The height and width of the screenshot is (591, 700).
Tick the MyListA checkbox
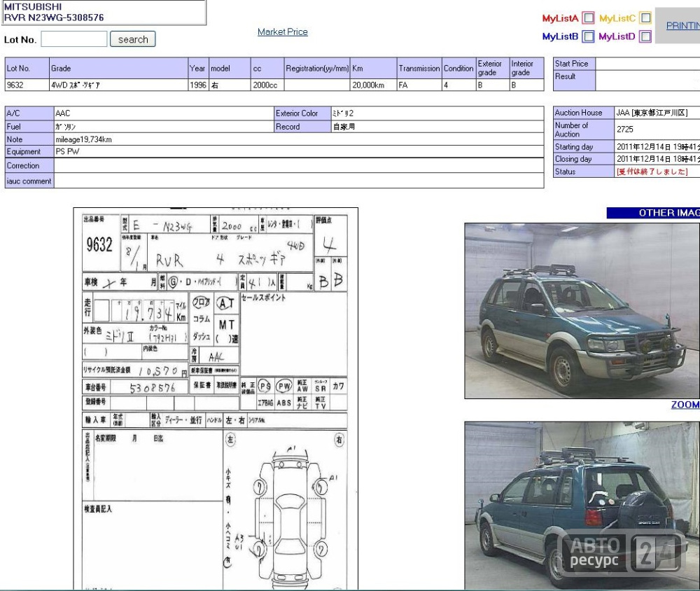pos(589,18)
